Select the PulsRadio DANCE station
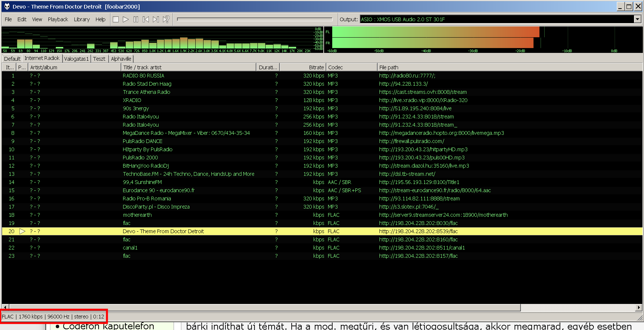Screen dimensions: 644x330 point(322,141)
